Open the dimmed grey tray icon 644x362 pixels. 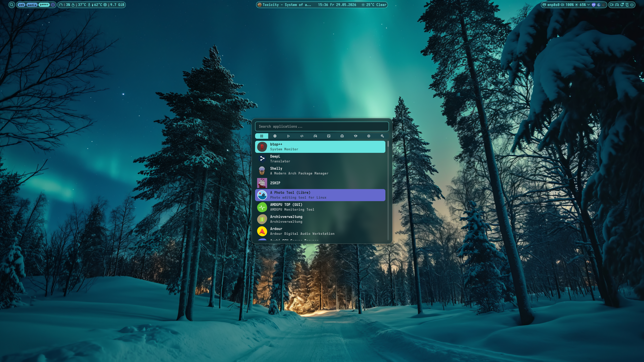[x=604, y=5]
